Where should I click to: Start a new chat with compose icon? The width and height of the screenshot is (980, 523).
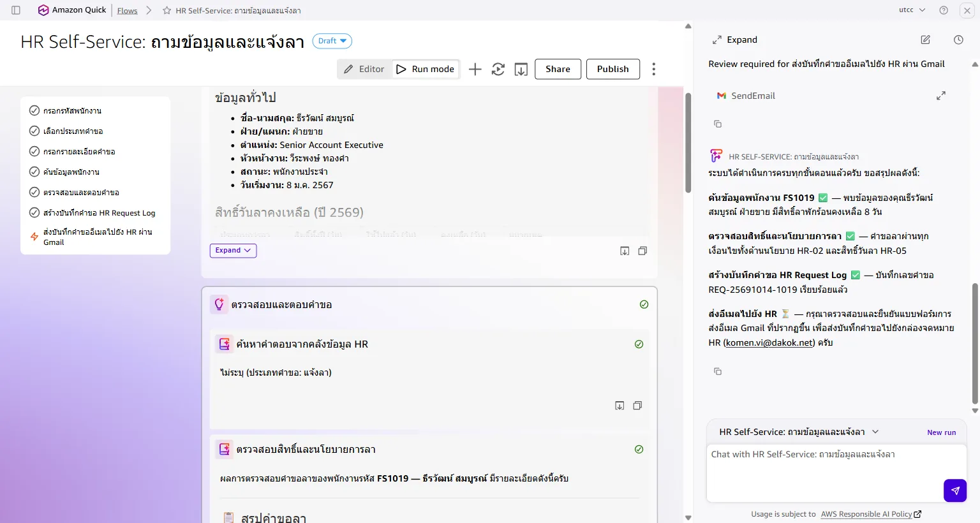click(925, 40)
